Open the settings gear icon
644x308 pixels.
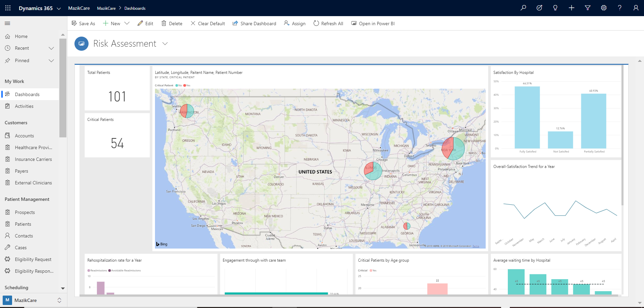coord(604,8)
